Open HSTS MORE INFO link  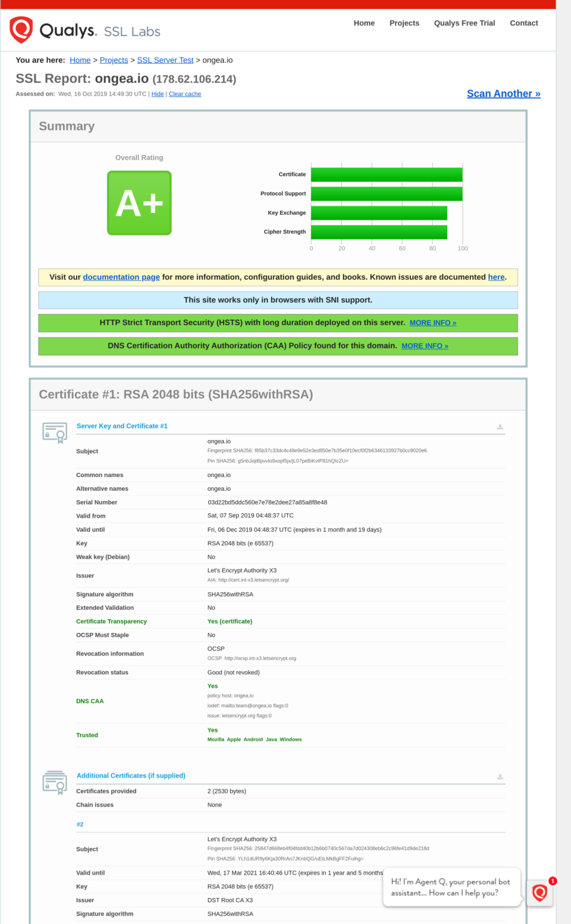coord(433,322)
